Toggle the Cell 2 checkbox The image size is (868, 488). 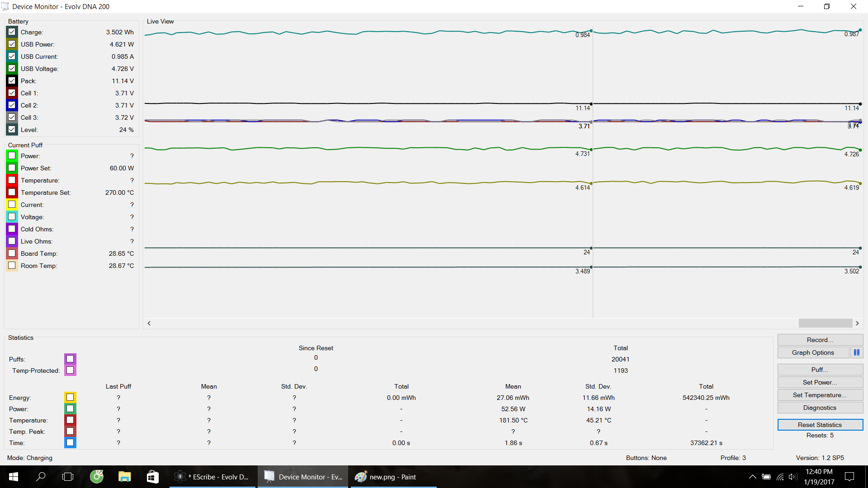pyautogui.click(x=12, y=105)
